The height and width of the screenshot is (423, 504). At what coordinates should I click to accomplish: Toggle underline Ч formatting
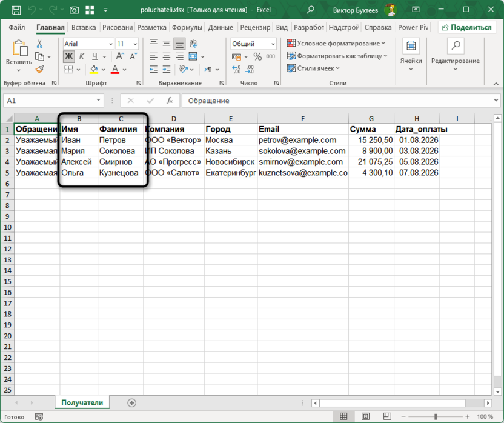(x=94, y=56)
